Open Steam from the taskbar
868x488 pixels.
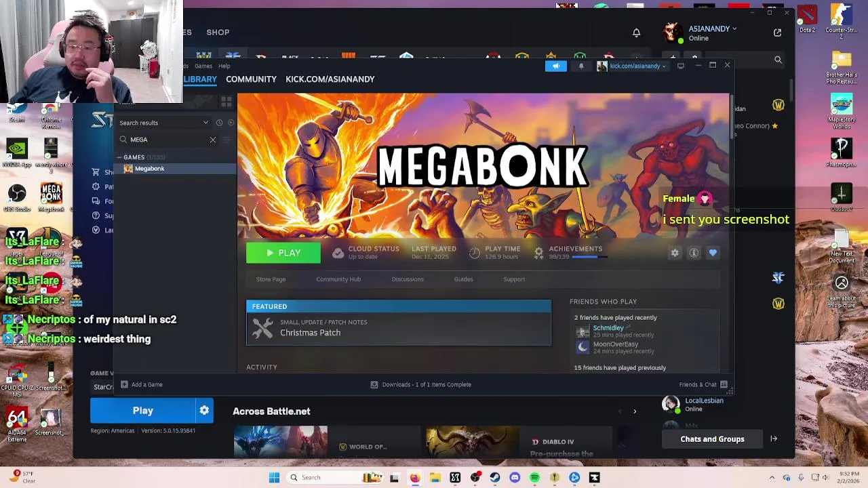click(x=495, y=478)
